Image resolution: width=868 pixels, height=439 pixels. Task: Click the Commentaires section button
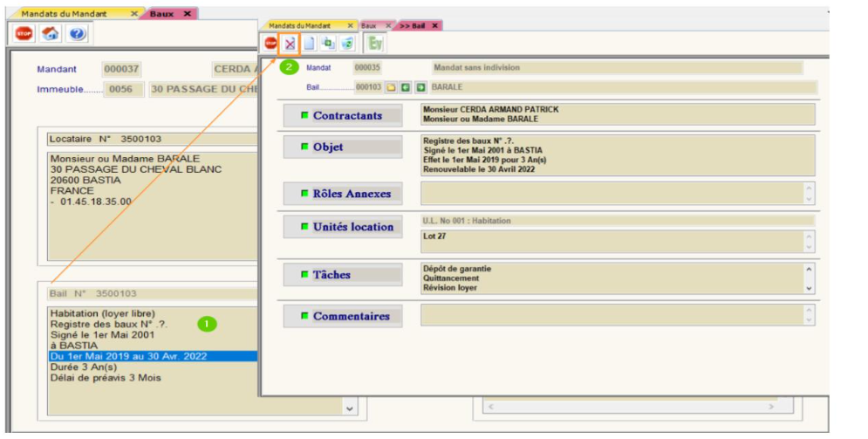pyautogui.click(x=343, y=316)
